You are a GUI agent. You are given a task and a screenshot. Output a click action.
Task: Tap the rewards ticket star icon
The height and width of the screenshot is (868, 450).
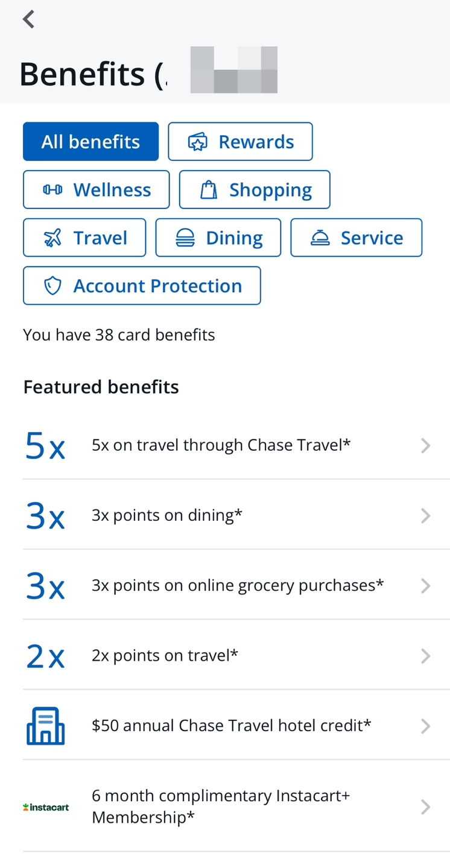click(197, 142)
